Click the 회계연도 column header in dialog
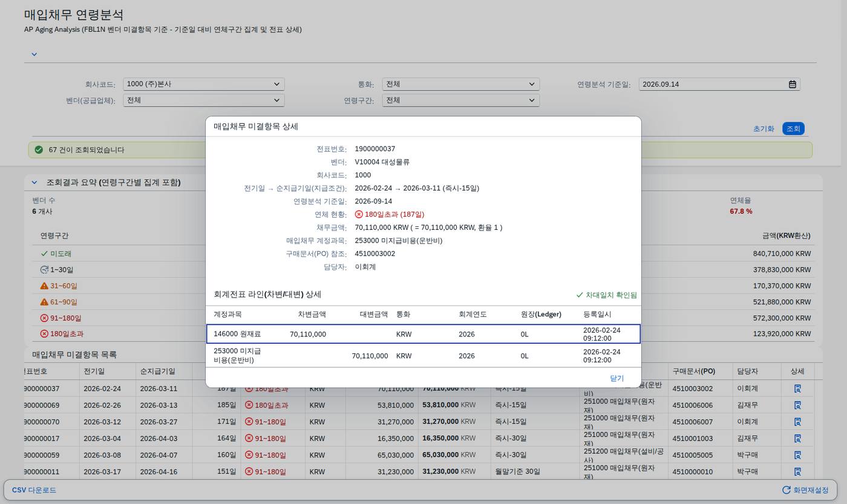 pos(473,315)
